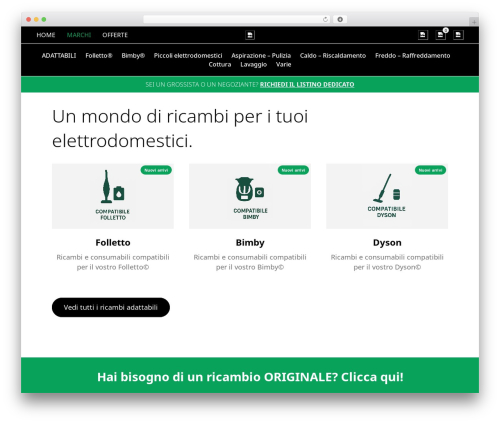Open Lavaggio category
The height and width of the screenshot is (423, 500).
(x=254, y=65)
